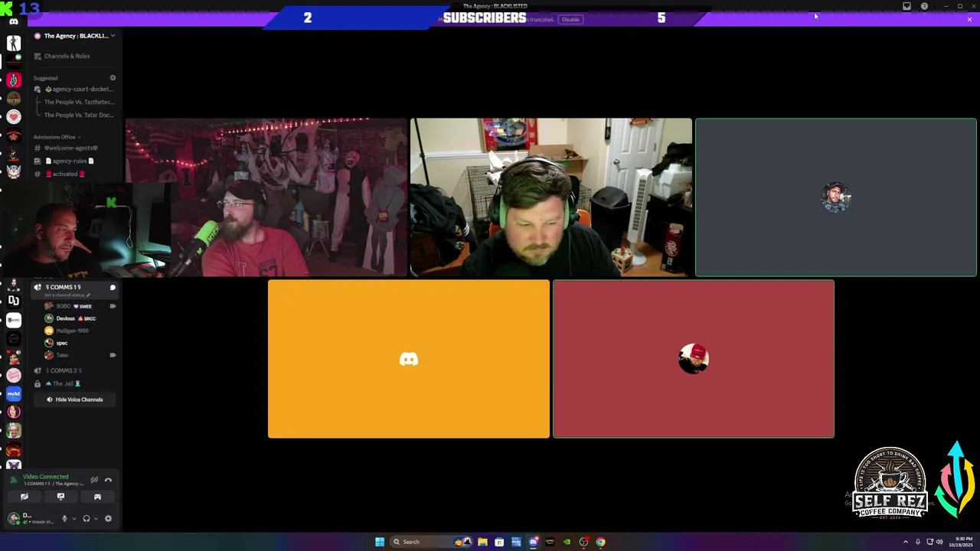Open Discord taskbar icon

(x=533, y=542)
